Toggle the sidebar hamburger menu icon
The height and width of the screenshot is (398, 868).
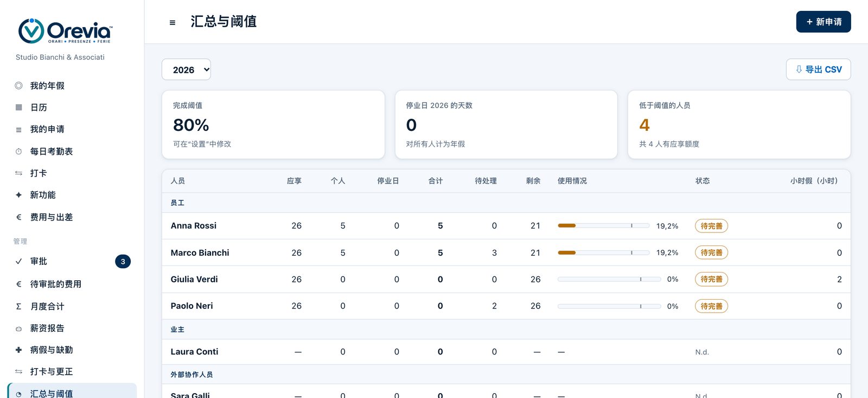[173, 22]
